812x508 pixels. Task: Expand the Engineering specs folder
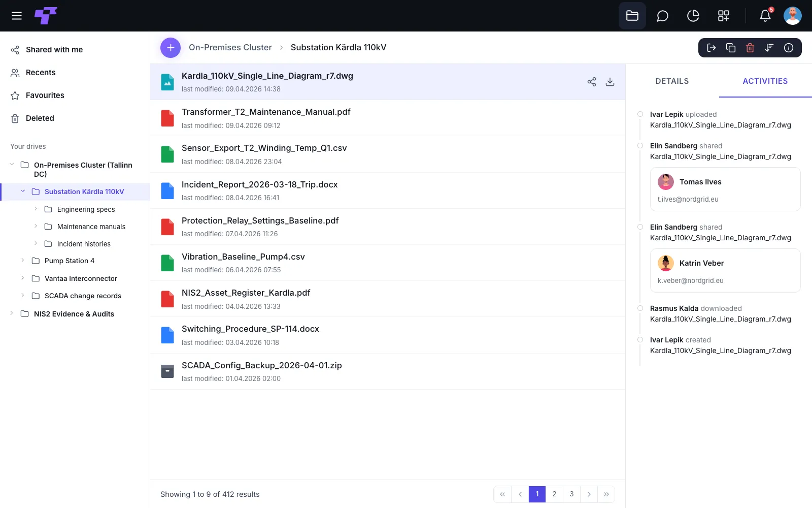36,209
